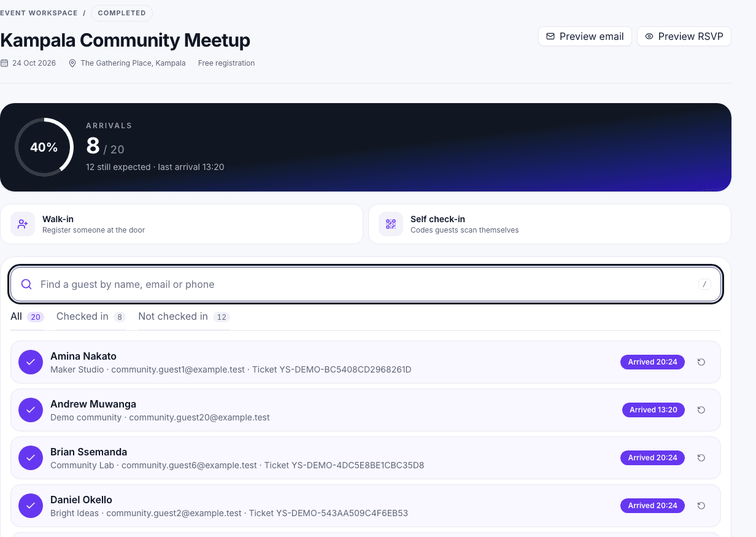Click the slash shortcut badge in search field
The height and width of the screenshot is (537, 756).
tap(704, 284)
